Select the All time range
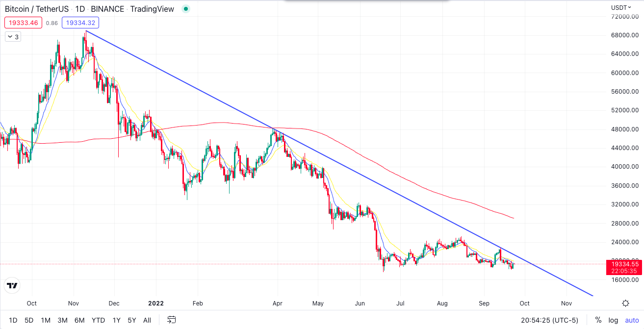Viewport: 644px width, 329px height. click(147, 320)
